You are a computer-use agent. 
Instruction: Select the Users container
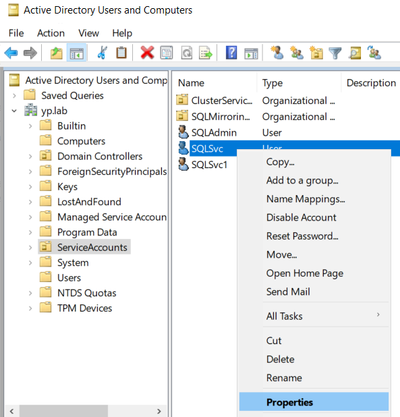[x=69, y=278]
